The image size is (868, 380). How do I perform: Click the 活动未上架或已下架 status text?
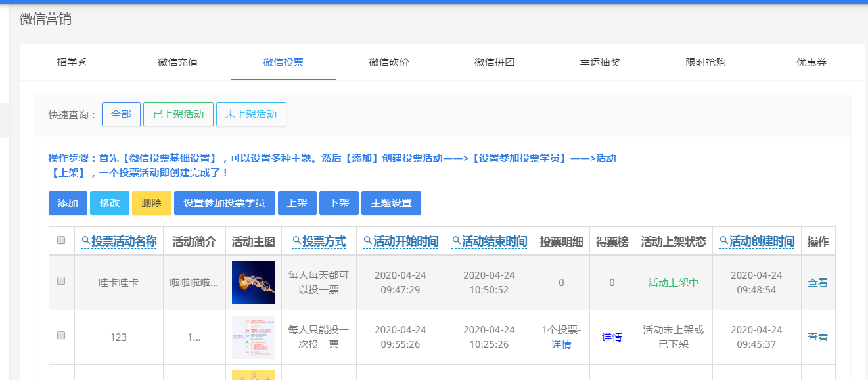[674, 337]
